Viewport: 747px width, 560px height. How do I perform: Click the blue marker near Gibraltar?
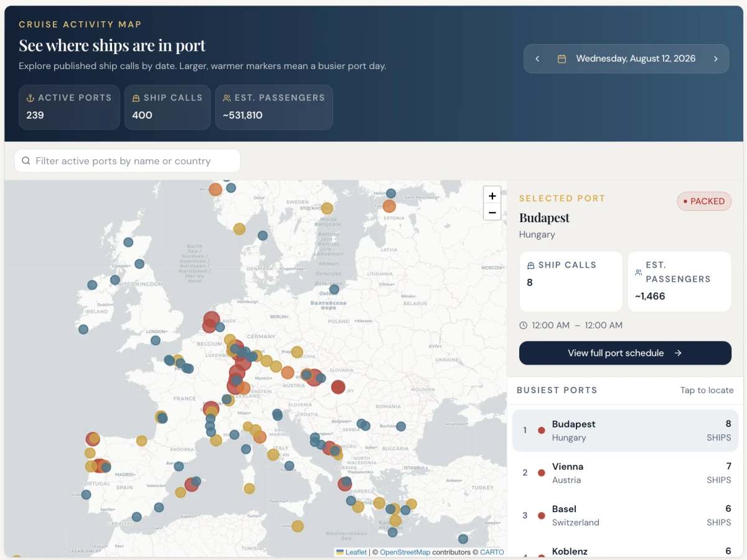tap(137, 516)
